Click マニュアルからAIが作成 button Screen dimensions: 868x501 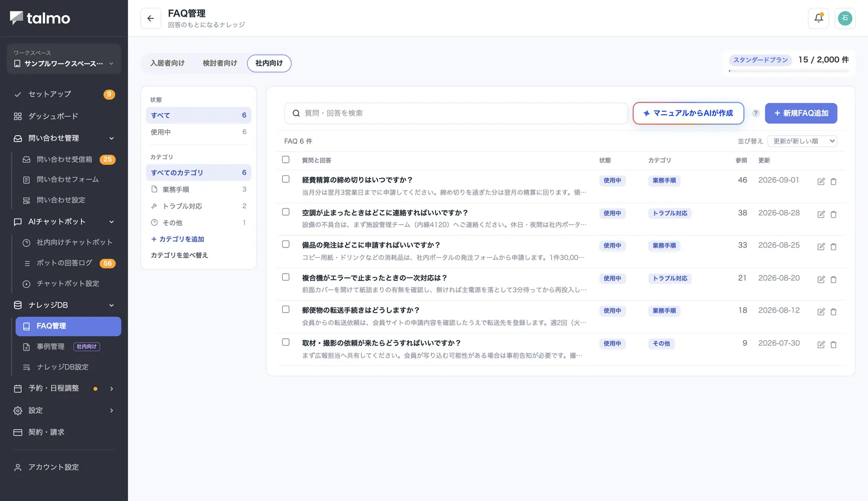[688, 113]
